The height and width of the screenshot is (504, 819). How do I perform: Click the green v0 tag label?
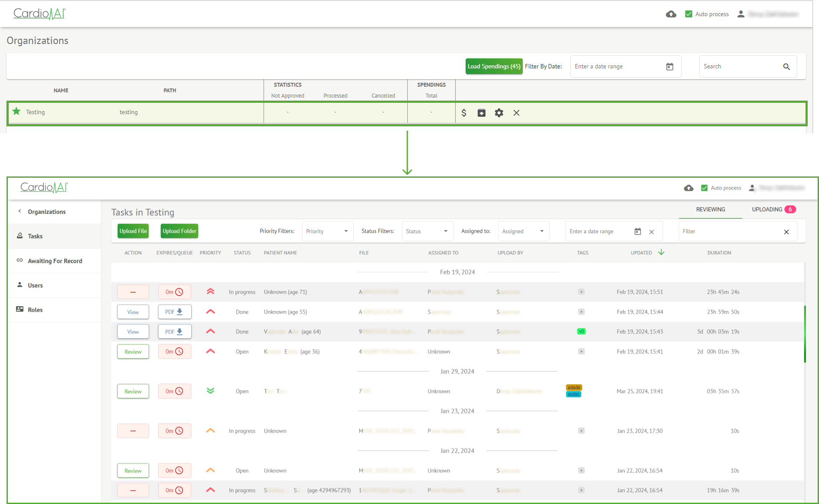click(581, 331)
